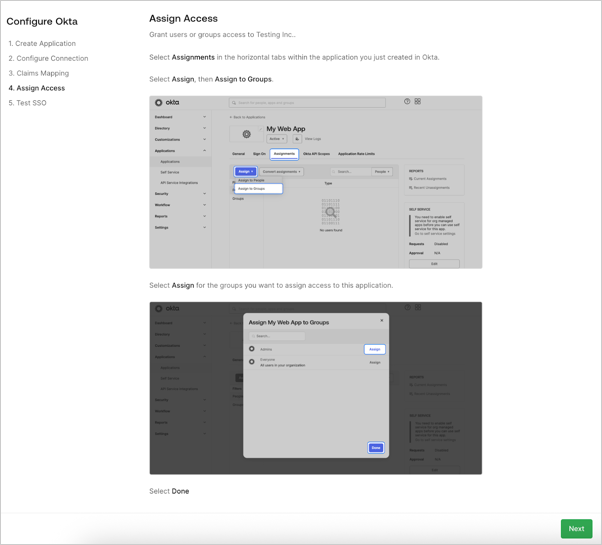Viewport: 602px width, 545px height.
Task: Open the Active status dropdown under My Web App
Action: (276, 139)
